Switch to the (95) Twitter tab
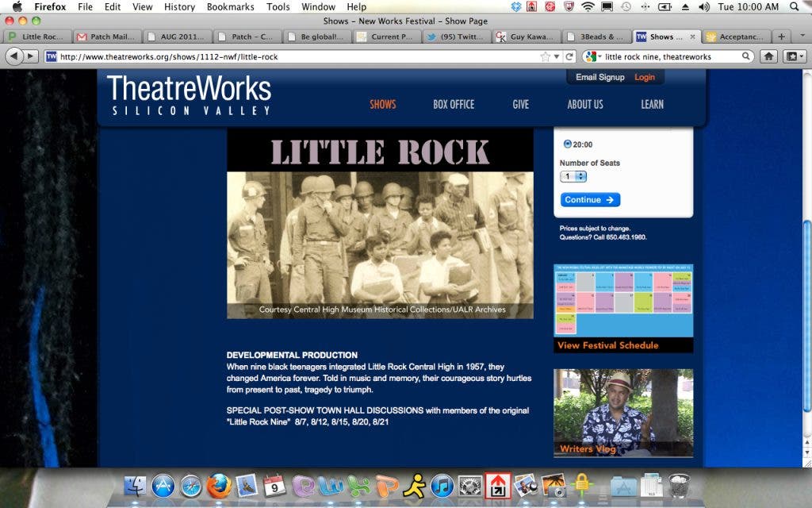The width and height of the screenshot is (812, 508). tap(457, 37)
